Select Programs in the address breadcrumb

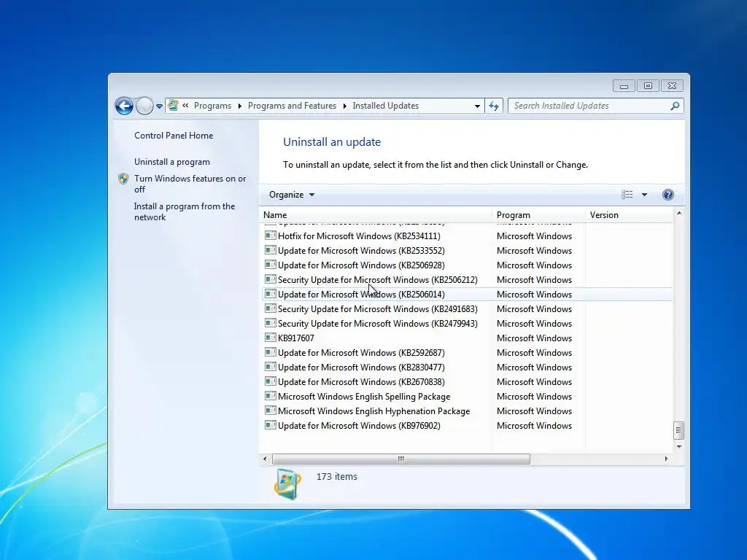(x=212, y=106)
